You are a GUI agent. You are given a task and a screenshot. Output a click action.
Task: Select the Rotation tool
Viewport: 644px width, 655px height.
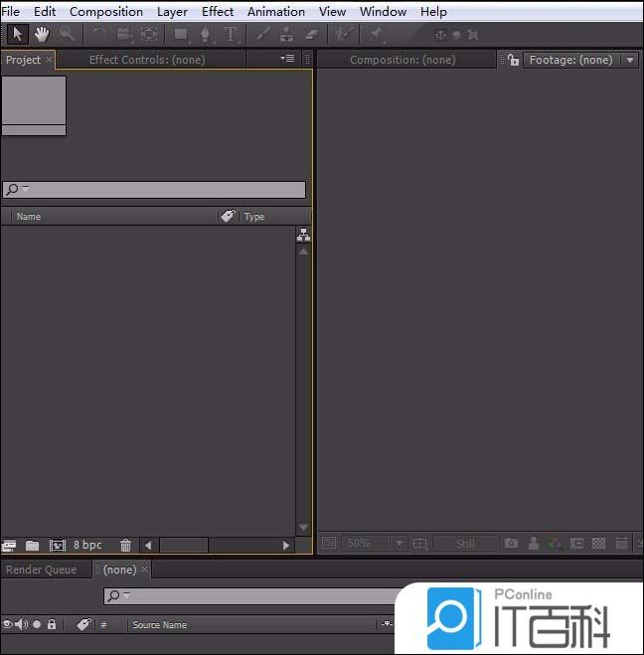99,34
